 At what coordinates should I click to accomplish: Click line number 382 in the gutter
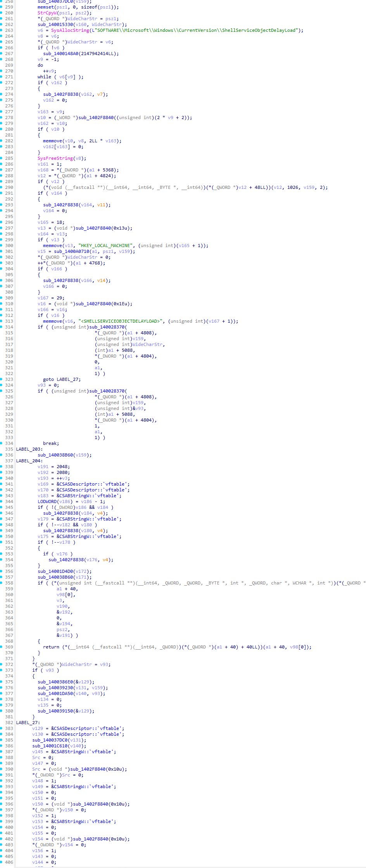point(9,723)
